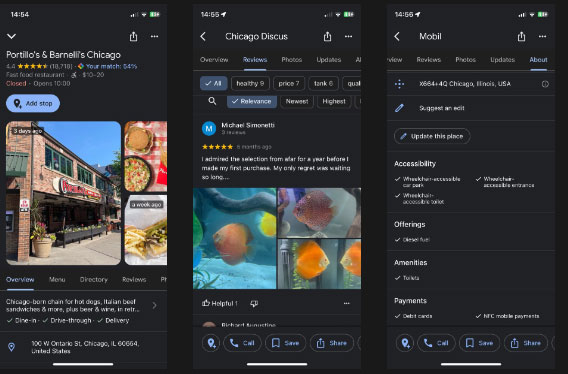Go back from Chicago Discus page

pos(203,36)
